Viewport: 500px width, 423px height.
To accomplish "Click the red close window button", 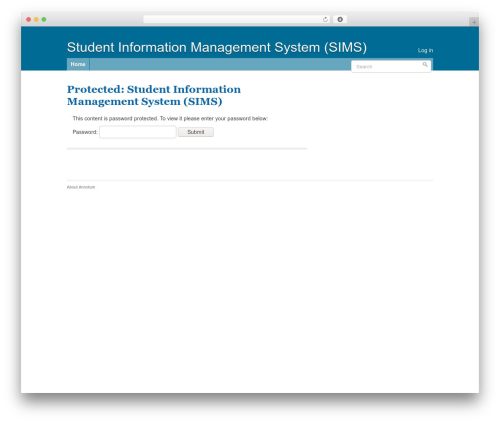I will click(29, 19).
